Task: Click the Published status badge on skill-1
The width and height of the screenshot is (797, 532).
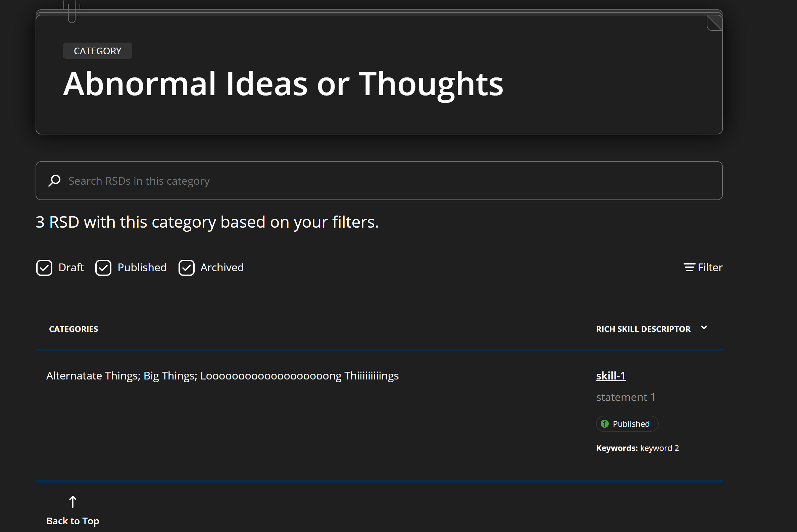Action: click(x=627, y=424)
